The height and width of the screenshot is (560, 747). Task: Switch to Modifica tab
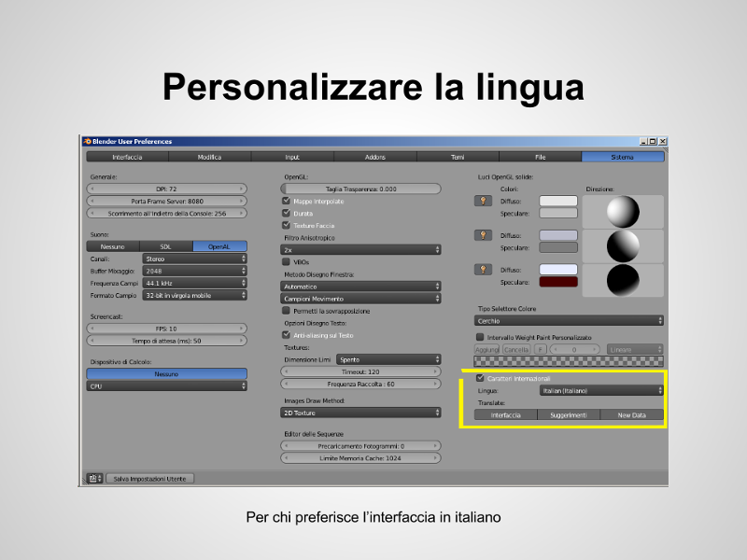[209, 157]
